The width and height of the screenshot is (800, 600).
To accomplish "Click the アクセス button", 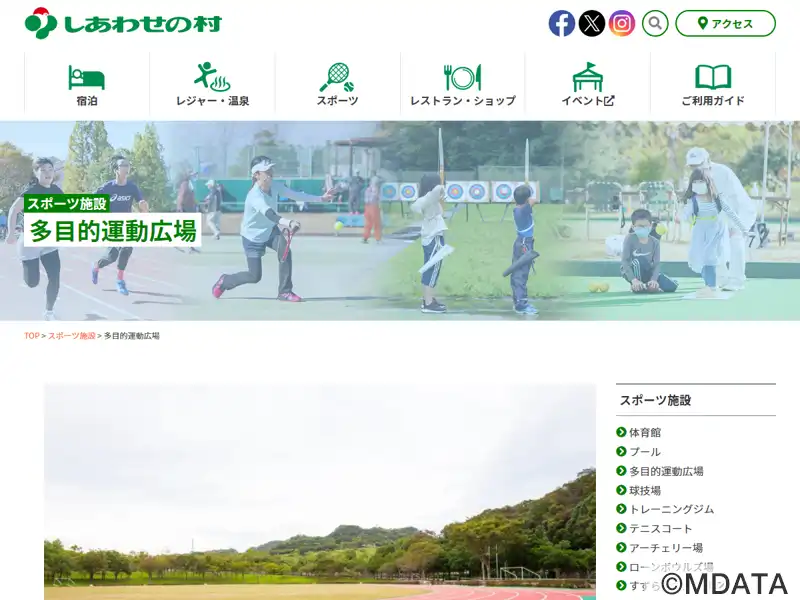I will (x=726, y=23).
